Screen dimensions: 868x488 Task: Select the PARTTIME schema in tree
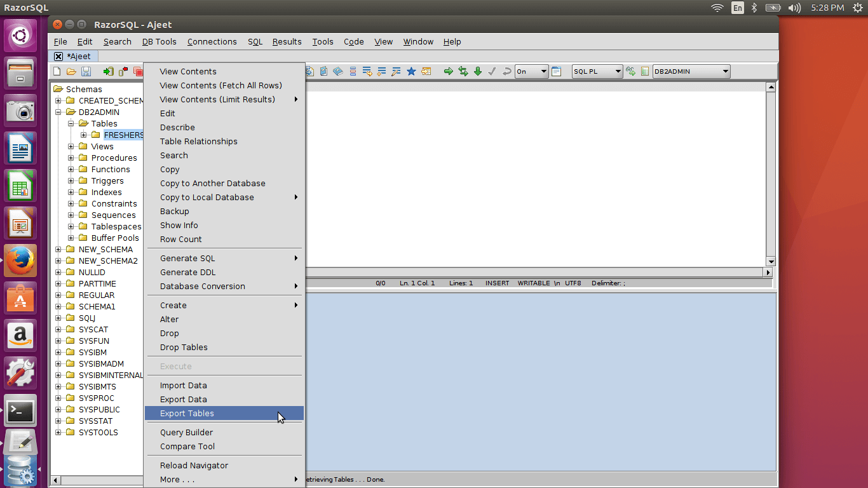97,283
